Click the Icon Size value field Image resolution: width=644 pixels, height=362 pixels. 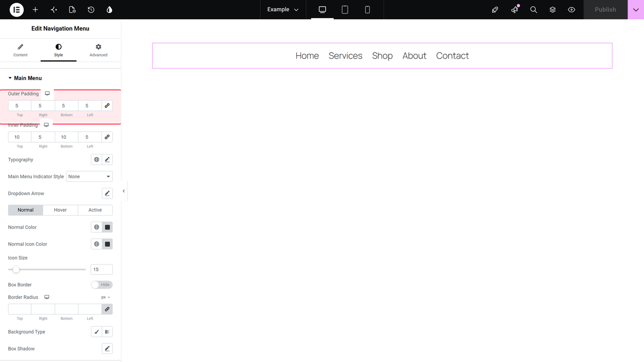(x=102, y=269)
